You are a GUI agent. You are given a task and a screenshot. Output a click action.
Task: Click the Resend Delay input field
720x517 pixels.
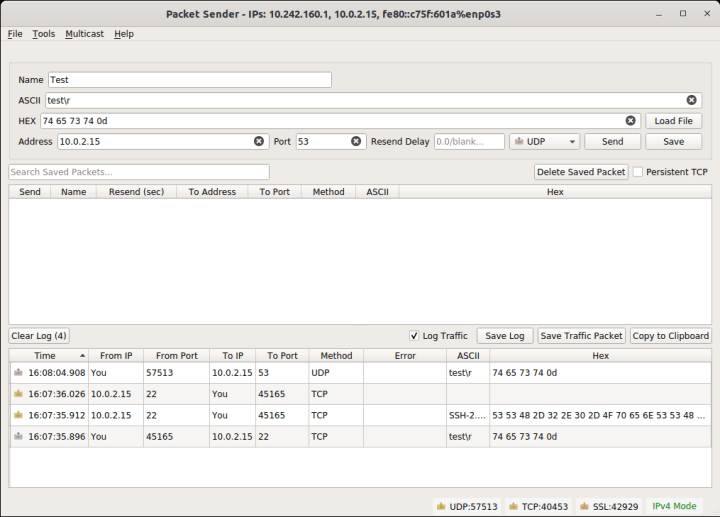[x=469, y=141]
